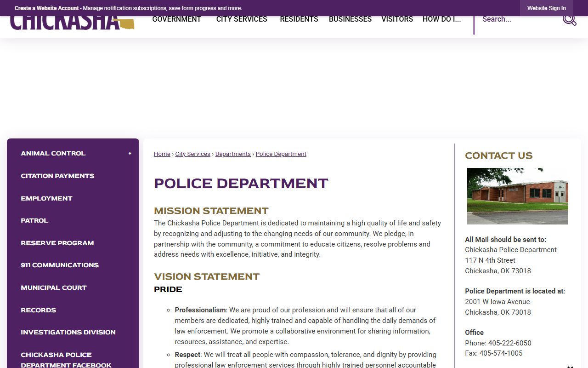Viewport: 588px width, 368px height.
Task: Click the police building photo
Action: click(x=518, y=196)
